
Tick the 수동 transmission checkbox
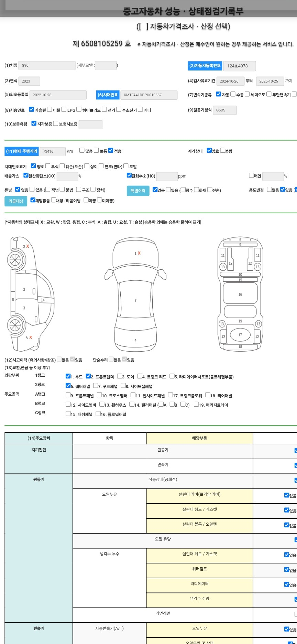pos(233,94)
